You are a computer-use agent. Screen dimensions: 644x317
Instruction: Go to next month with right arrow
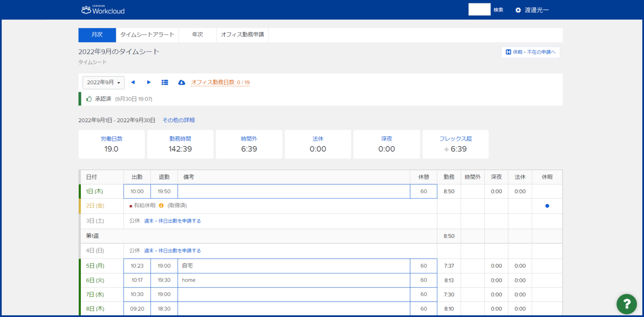(x=149, y=82)
